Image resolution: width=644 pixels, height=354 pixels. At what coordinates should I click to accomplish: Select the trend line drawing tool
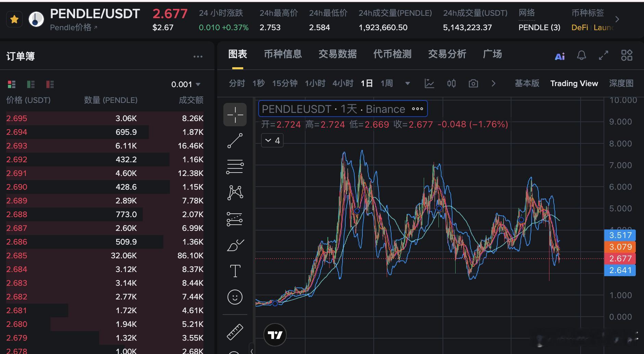click(235, 140)
